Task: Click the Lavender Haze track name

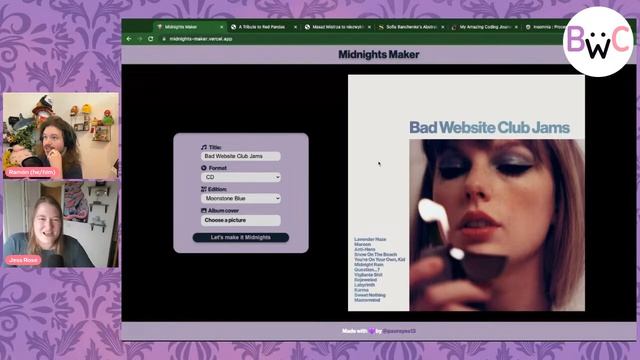Action: 370,239
